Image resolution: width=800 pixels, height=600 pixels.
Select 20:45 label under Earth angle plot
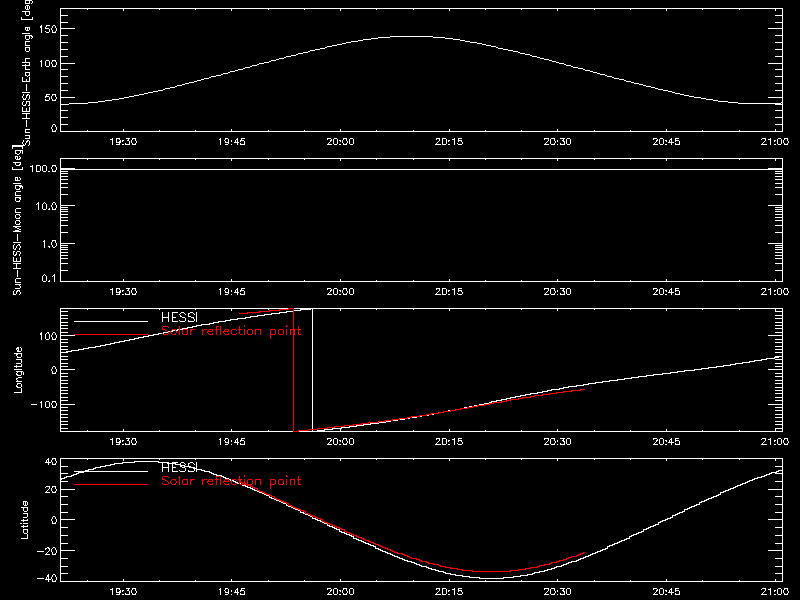click(x=666, y=142)
